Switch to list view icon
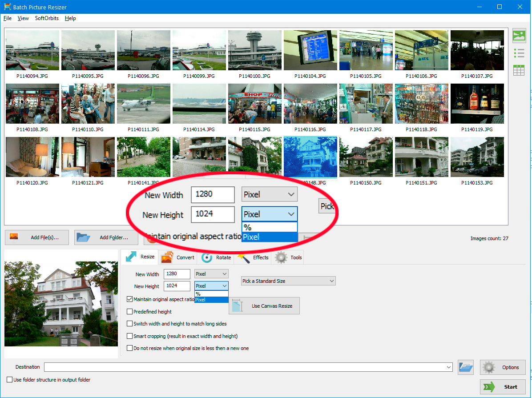Viewport: 532px width, 398px height. [x=519, y=53]
